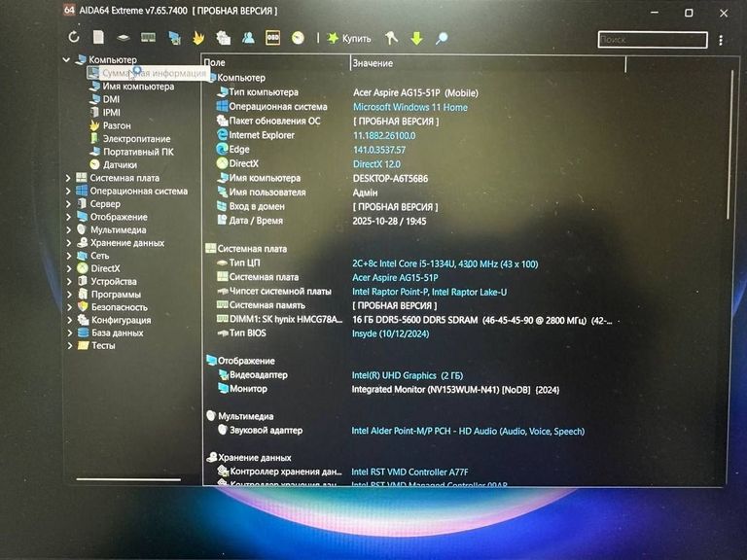Select the DIMM1: SK hynix row
The height and width of the screenshot is (560, 747).
click(414, 320)
